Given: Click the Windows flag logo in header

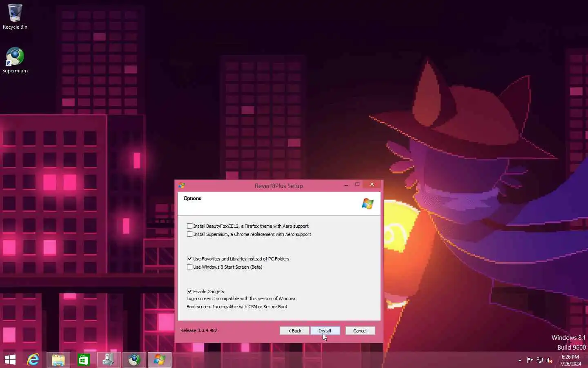Looking at the screenshot, I should 367,203.
